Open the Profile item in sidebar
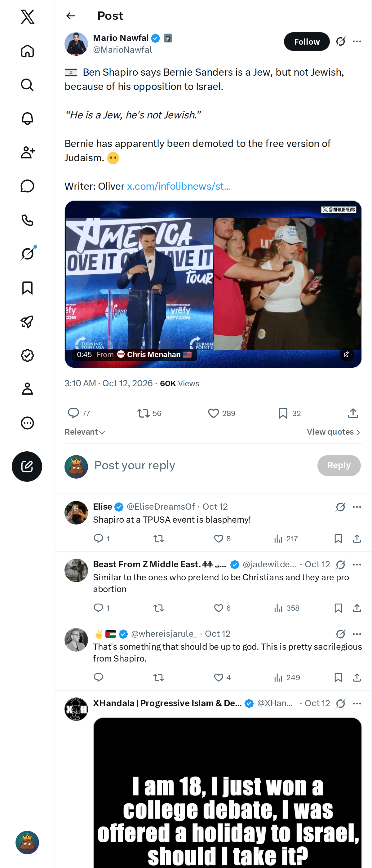Screen dimensions: 372x868 27,388
